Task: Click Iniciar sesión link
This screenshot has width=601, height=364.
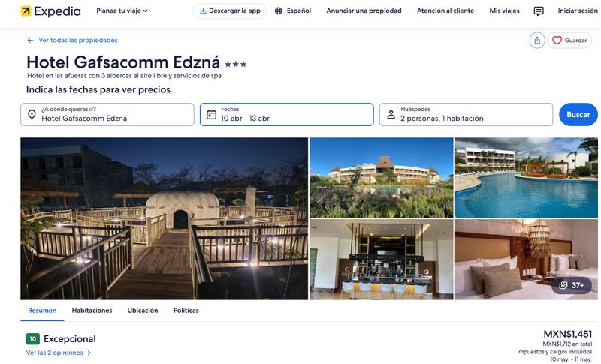Action: pos(578,11)
